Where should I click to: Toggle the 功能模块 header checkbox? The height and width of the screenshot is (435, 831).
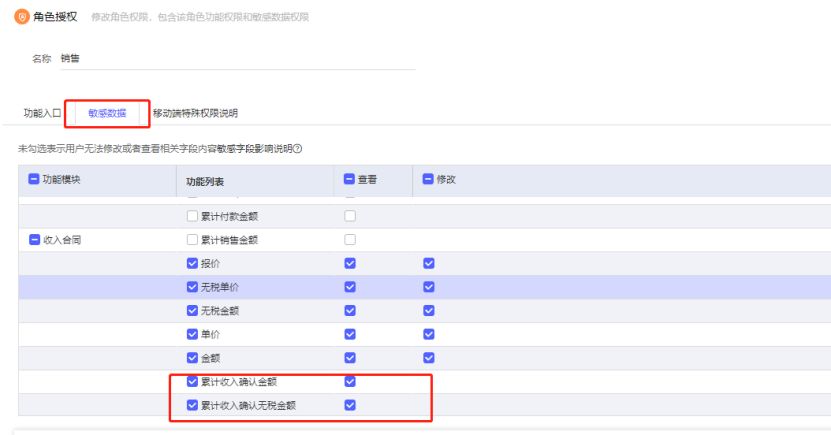tap(34, 179)
